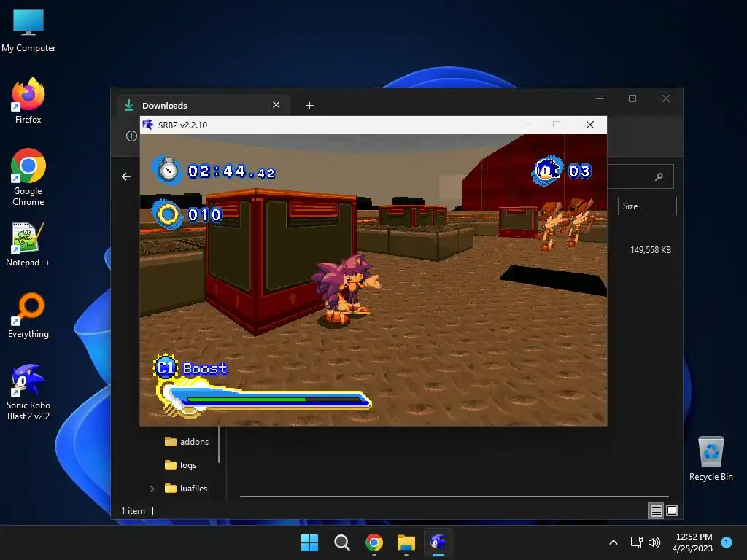Maximize the File Explorer Downloads window

tap(632, 98)
